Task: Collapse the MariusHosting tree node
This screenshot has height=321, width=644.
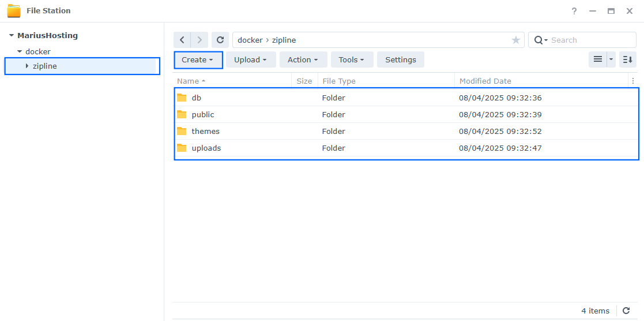Action: coord(12,36)
